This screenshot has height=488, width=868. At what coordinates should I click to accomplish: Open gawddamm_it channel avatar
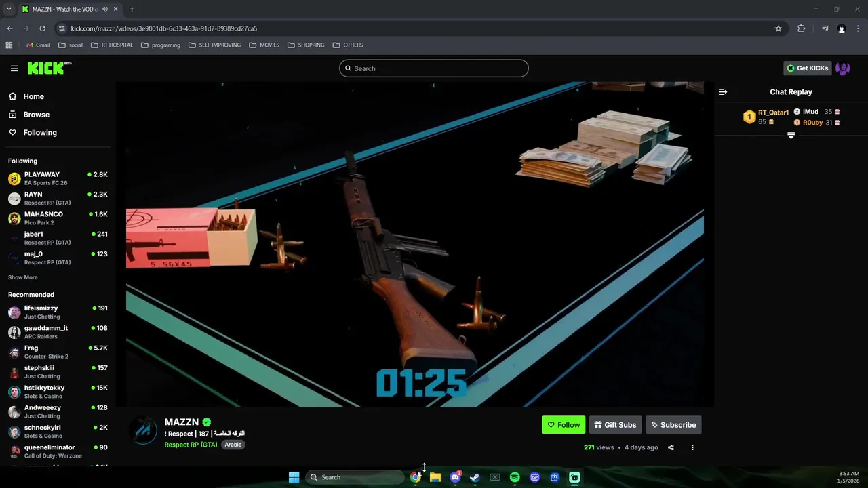coord(14,332)
